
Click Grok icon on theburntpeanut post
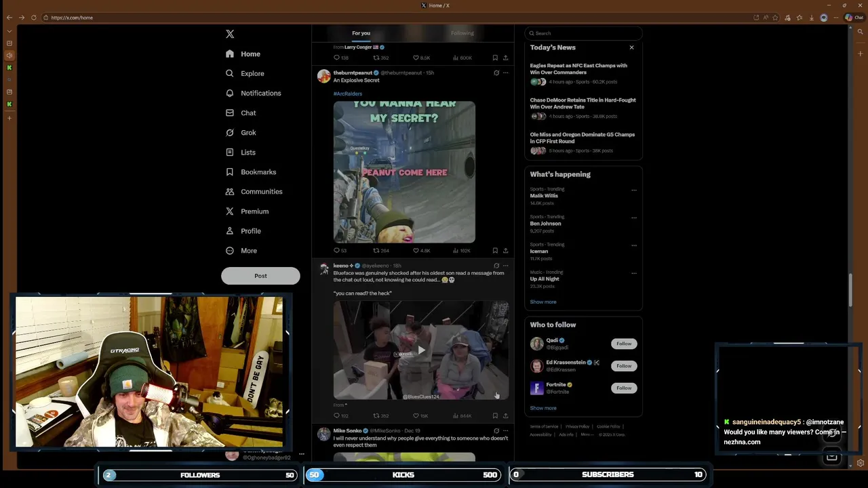tap(496, 73)
